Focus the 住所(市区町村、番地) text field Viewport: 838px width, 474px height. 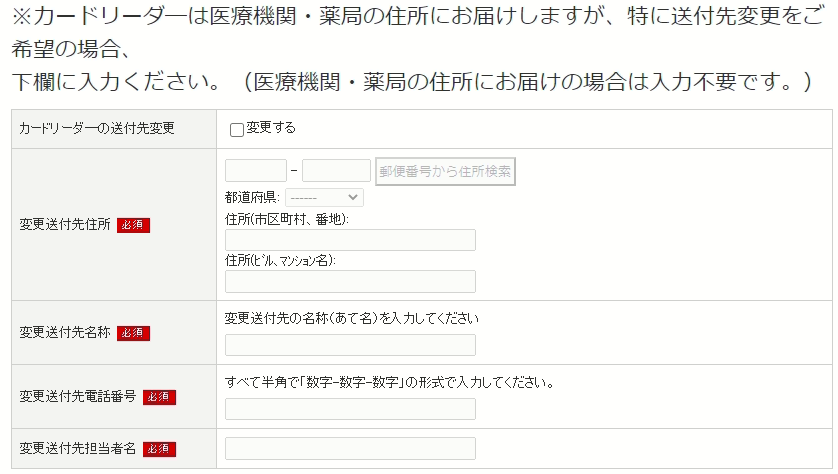point(350,240)
